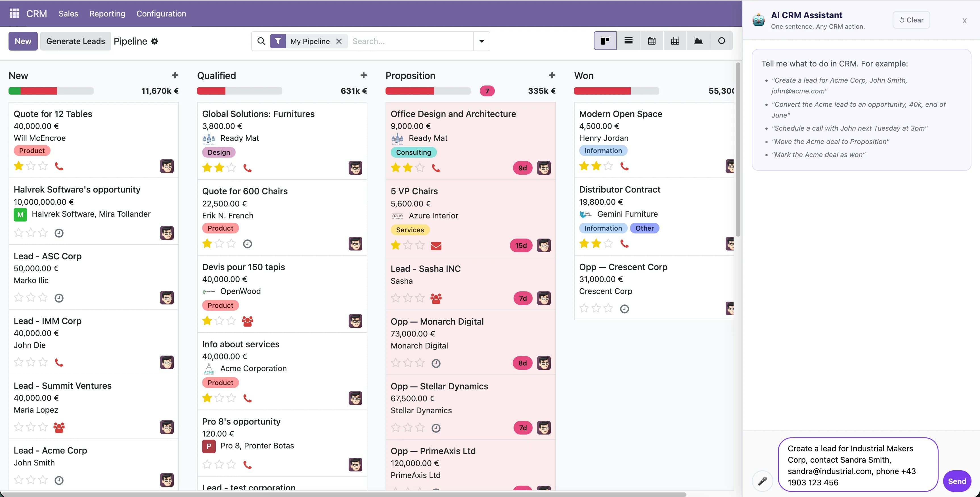The image size is (980, 497).
Task: Switch to Calendar view
Action: pos(651,41)
